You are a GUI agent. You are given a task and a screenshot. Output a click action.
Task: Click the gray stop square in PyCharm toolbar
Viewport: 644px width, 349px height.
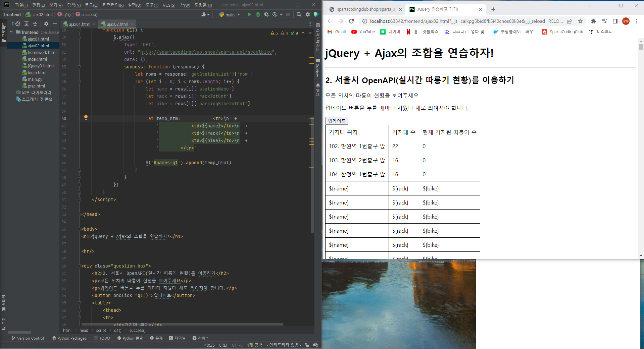pyautogui.click(x=288, y=14)
